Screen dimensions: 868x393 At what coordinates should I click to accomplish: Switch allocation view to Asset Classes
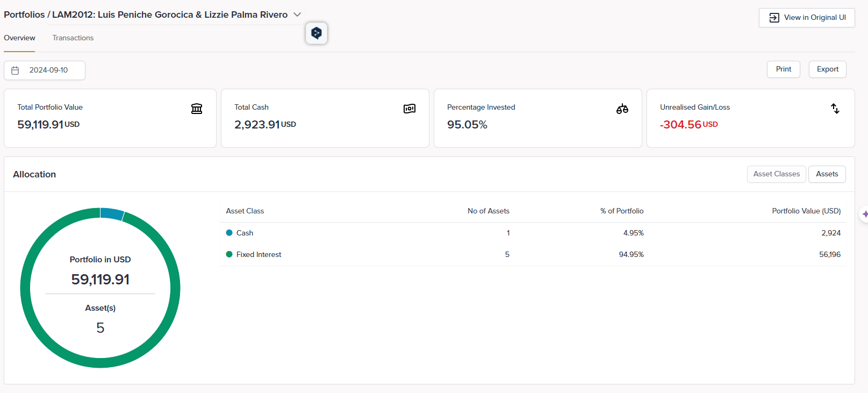click(x=776, y=174)
